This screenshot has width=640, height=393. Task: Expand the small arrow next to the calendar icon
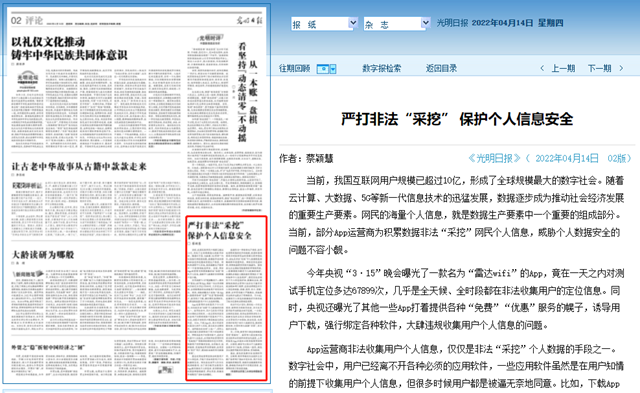point(333,69)
